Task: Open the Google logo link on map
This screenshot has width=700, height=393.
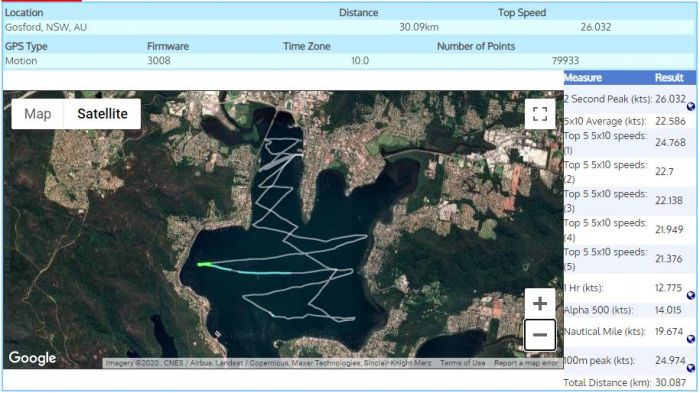Action: [32, 358]
